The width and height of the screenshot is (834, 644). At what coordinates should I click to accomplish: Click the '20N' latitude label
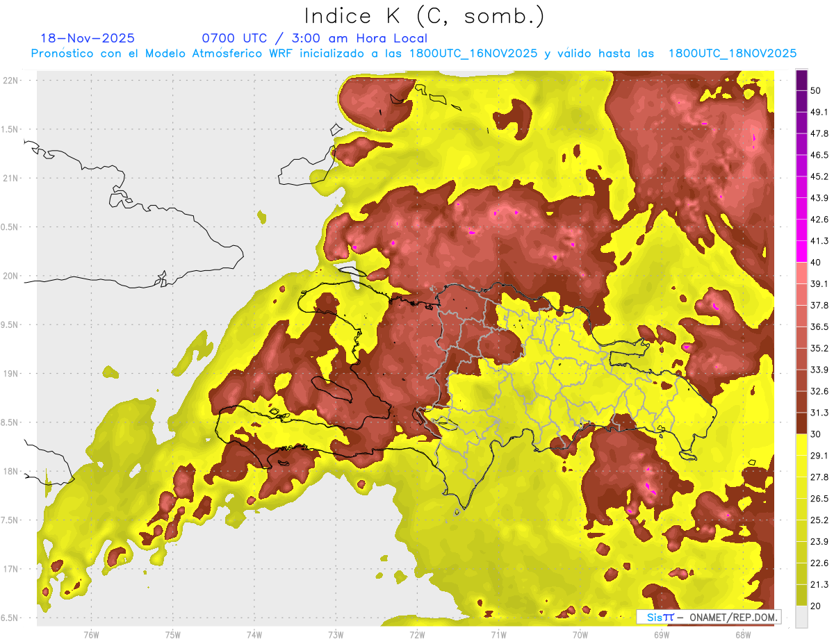(11, 276)
